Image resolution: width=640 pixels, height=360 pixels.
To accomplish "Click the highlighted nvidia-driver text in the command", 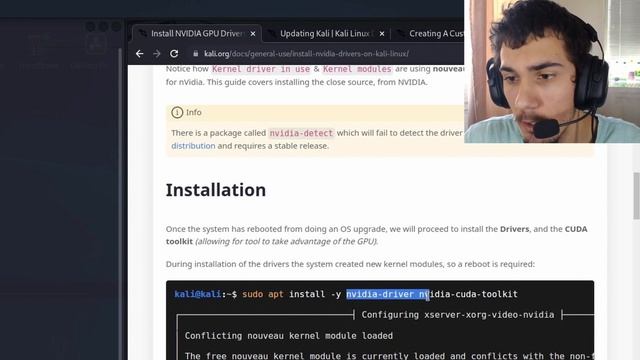I will 380,294.
